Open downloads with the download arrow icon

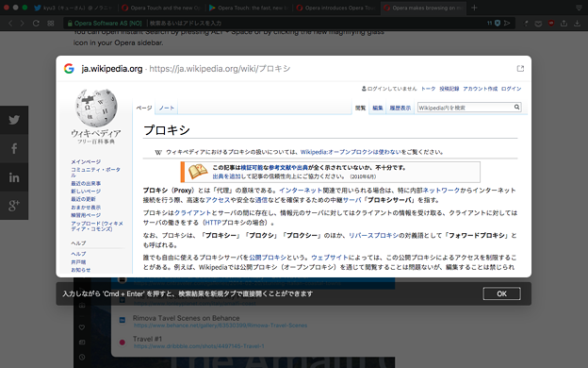[x=577, y=24]
